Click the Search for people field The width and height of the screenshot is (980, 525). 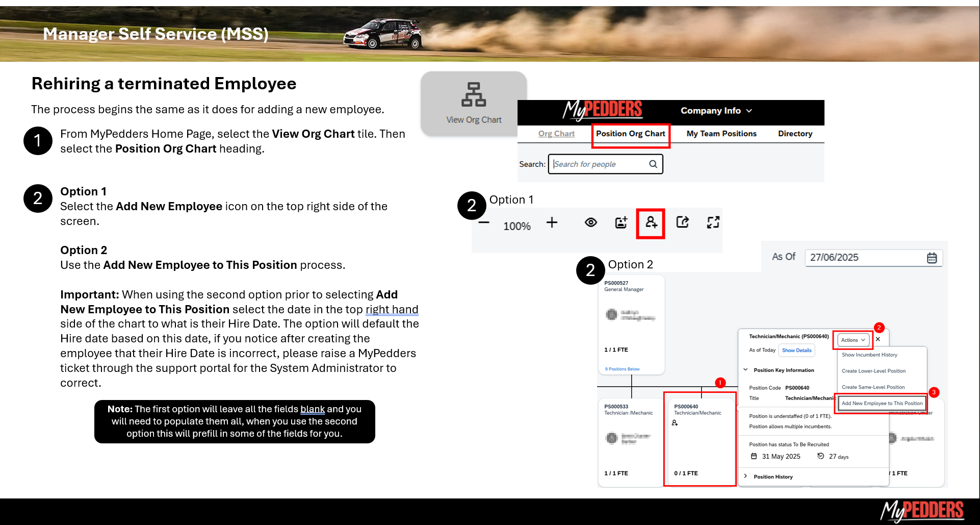605,164
